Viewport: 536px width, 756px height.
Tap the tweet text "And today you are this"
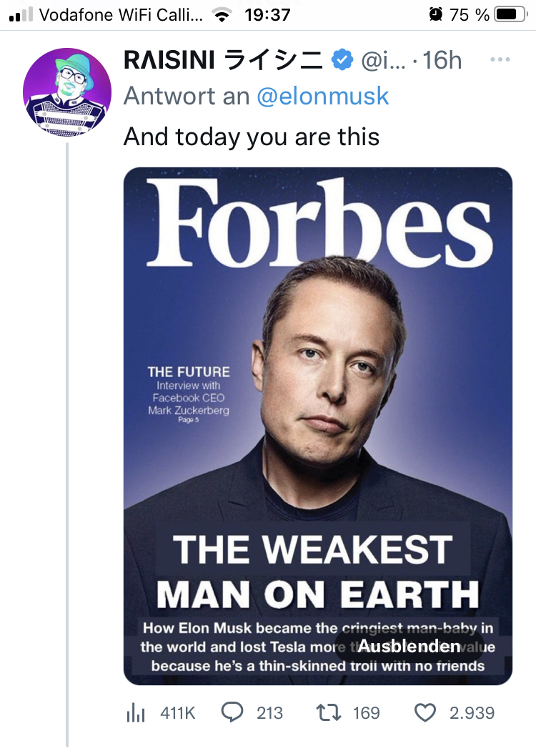252,135
